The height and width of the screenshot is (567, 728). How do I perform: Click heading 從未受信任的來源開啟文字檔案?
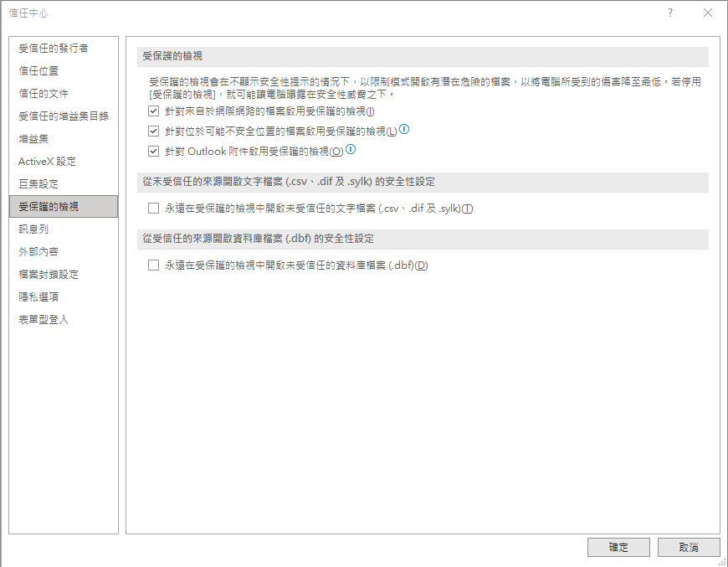point(423,182)
